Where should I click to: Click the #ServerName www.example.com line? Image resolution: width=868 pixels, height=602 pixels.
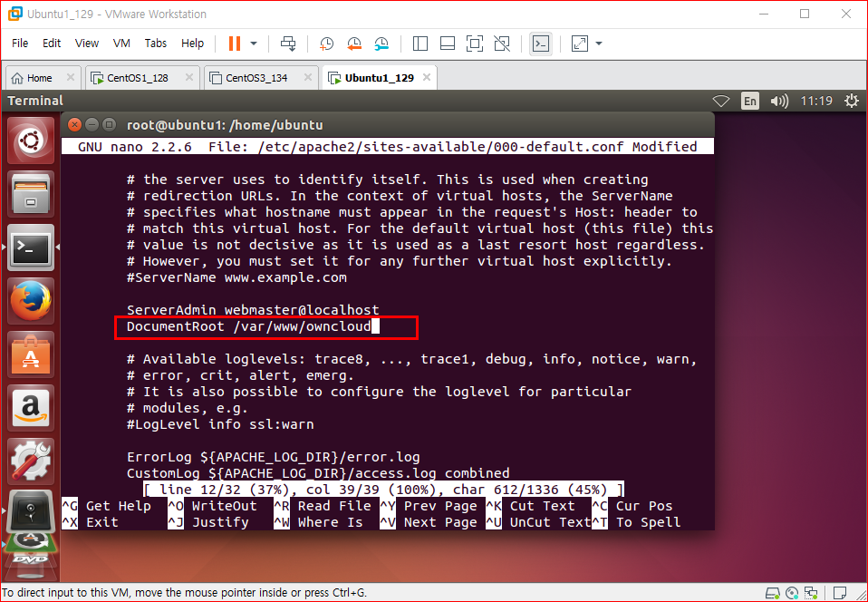coord(236,277)
